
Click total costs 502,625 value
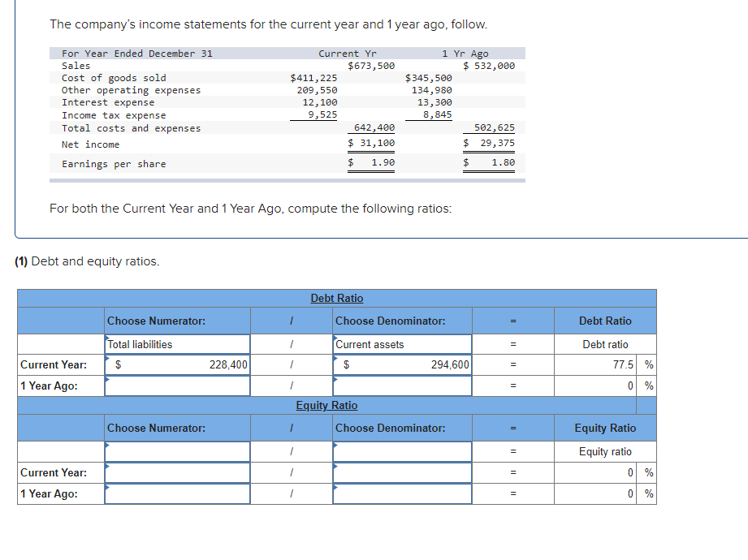[495, 127]
